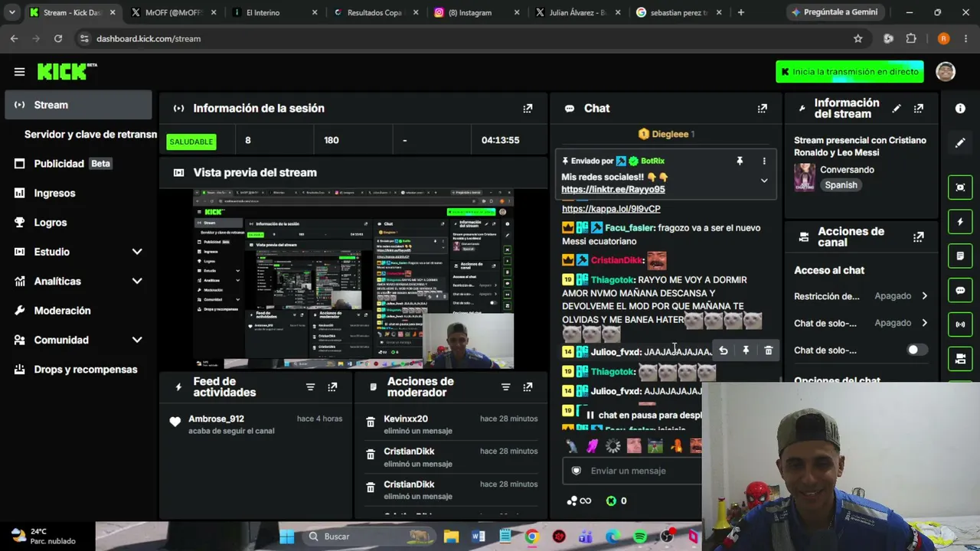Switch to the Instagram browser tab
The height and width of the screenshot is (551, 980).
475,12
